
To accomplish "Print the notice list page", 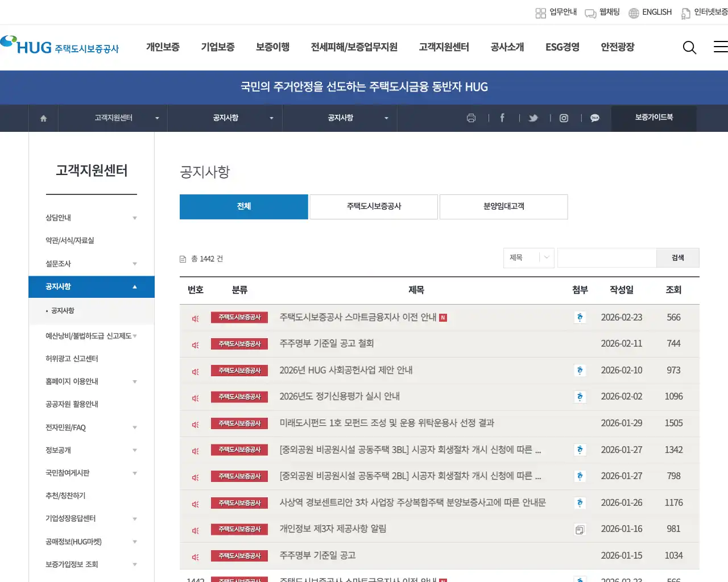I will 471,118.
